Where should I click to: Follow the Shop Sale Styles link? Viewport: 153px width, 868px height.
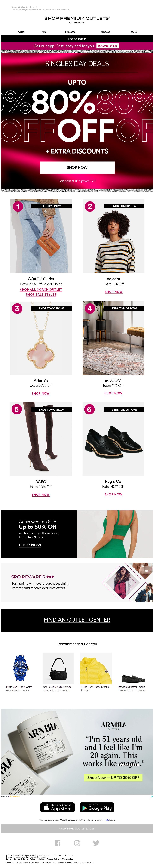[41, 294]
